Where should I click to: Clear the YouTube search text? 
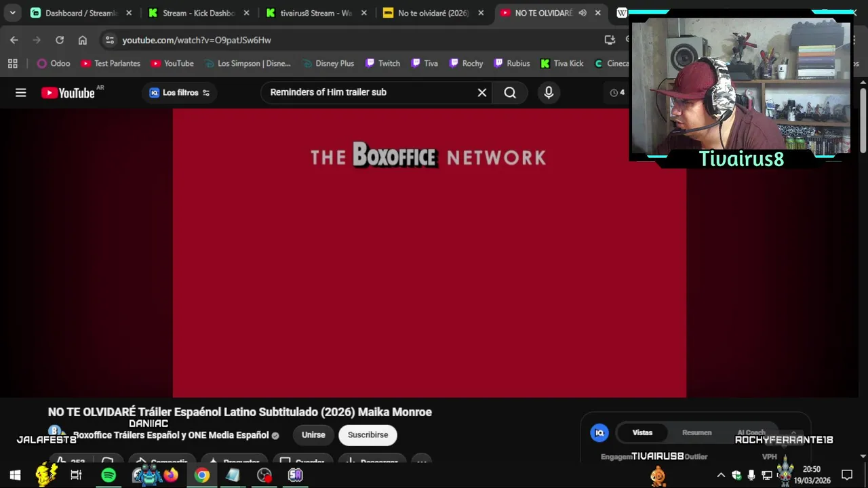pos(482,93)
